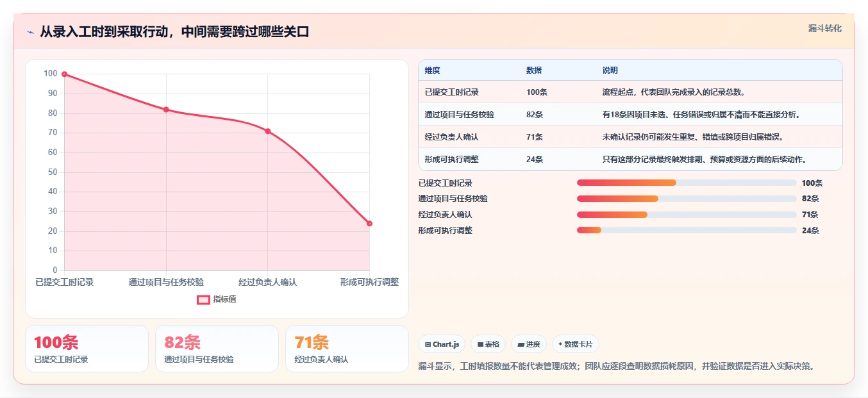Click the chart data point at 形成可执行调整
The height and width of the screenshot is (398, 868).
pyautogui.click(x=369, y=224)
